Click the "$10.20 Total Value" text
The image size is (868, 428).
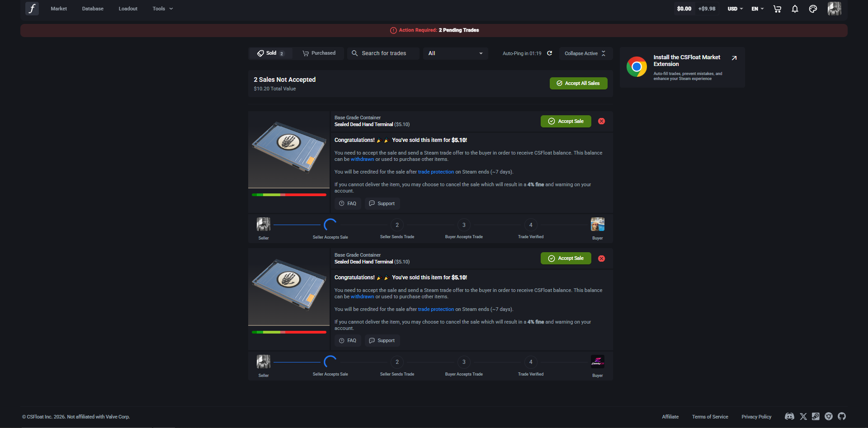(275, 89)
